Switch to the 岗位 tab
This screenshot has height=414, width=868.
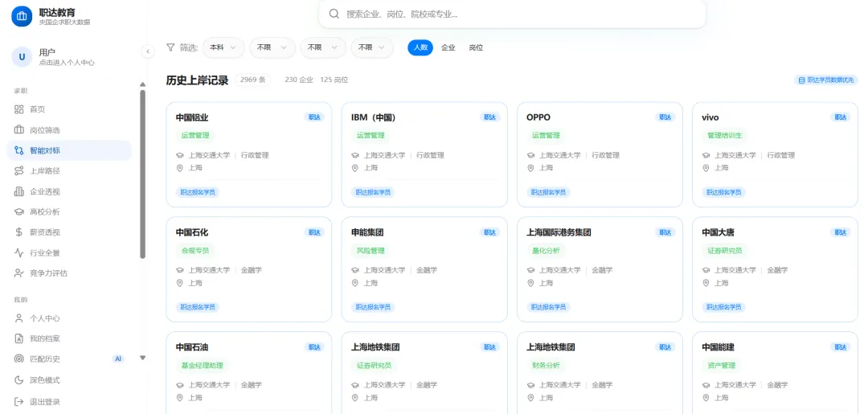pyautogui.click(x=476, y=47)
